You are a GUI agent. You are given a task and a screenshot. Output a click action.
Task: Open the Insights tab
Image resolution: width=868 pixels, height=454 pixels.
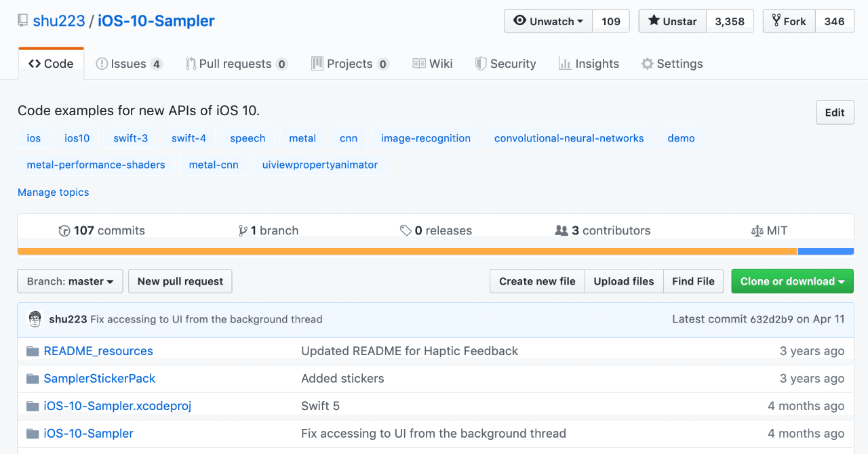(x=589, y=64)
